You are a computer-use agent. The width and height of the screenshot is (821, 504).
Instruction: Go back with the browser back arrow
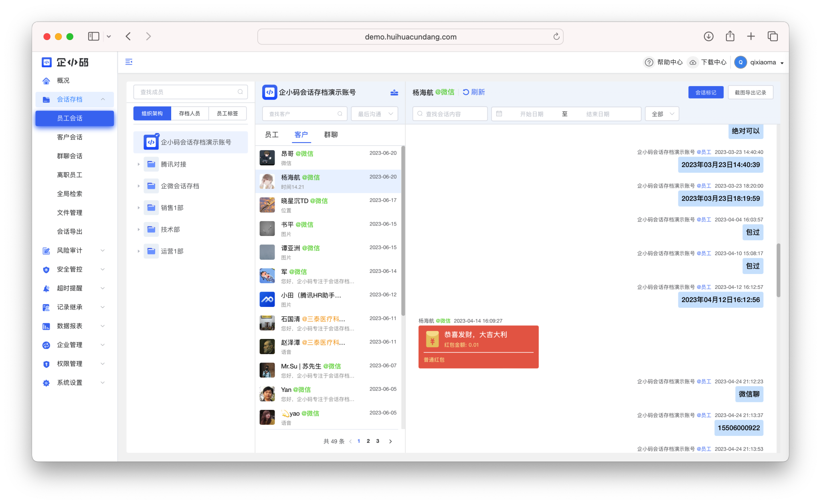point(128,36)
